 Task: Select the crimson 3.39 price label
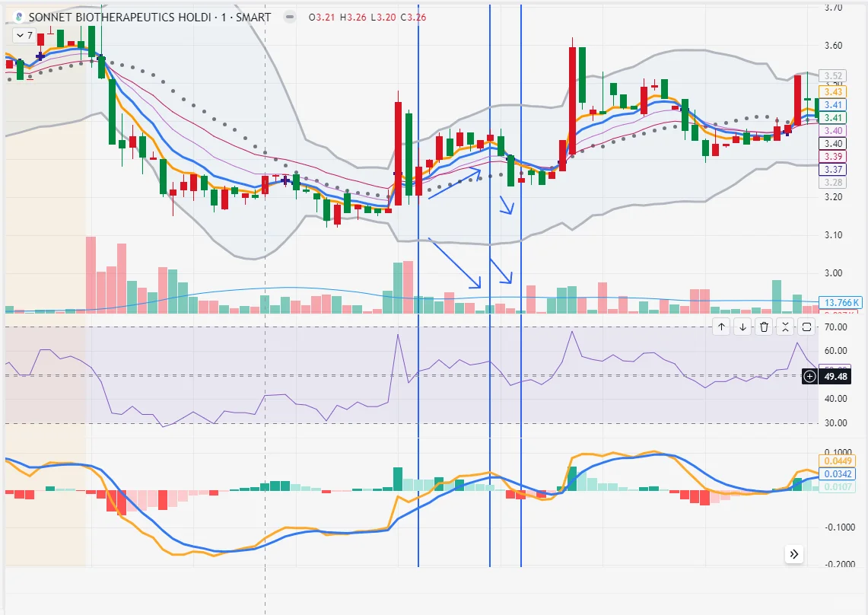[832, 157]
